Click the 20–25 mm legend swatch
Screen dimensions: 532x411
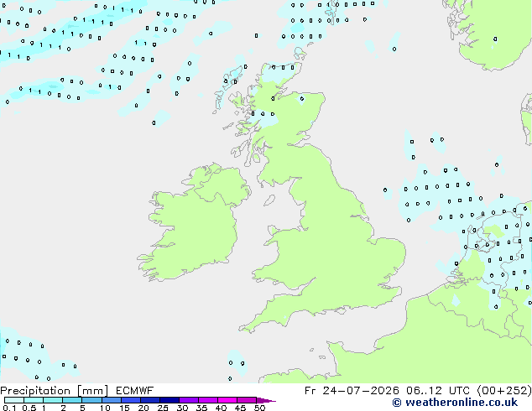[150, 400]
